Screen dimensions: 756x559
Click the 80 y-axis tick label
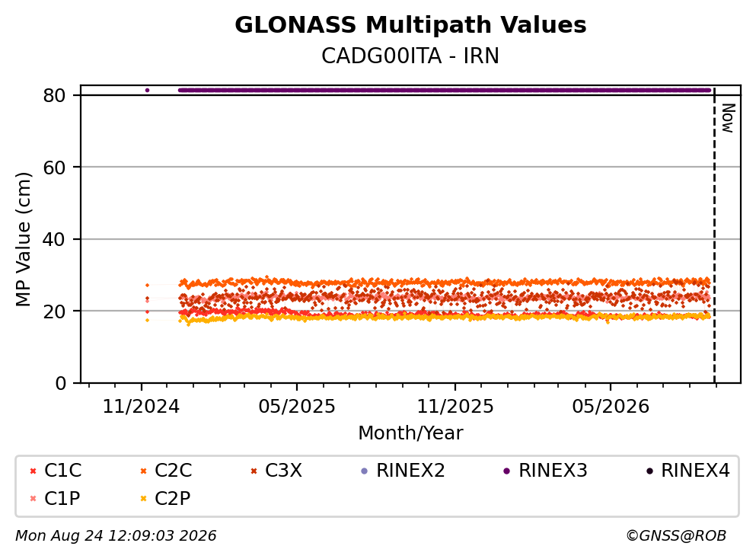coord(54,95)
